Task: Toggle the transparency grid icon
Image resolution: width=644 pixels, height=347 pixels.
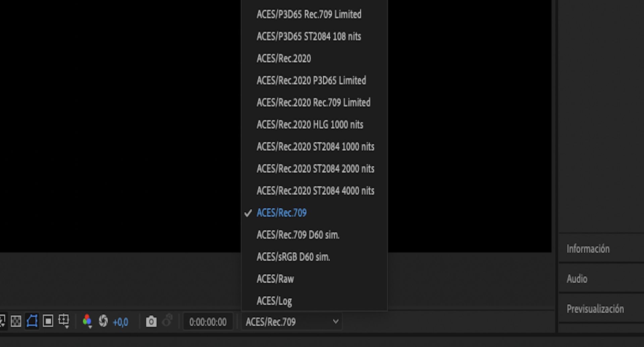Action: (16, 322)
